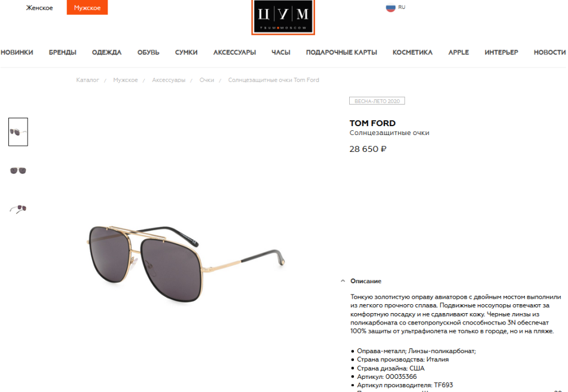Select the front-view sunglasses thumbnail
Screen dimensions: 568x392
[x=18, y=170]
